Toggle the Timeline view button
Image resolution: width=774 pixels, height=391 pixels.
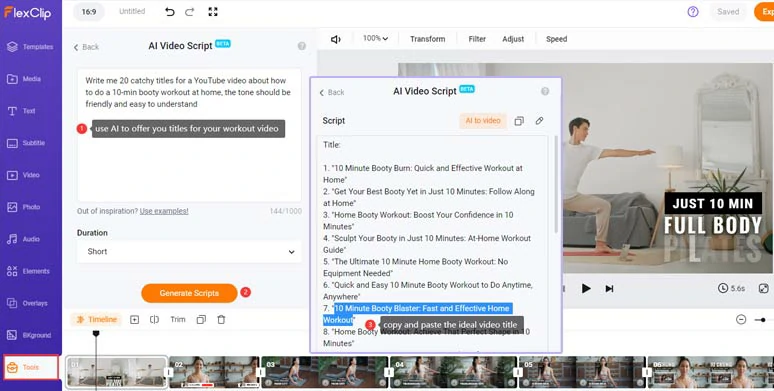point(96,319)
